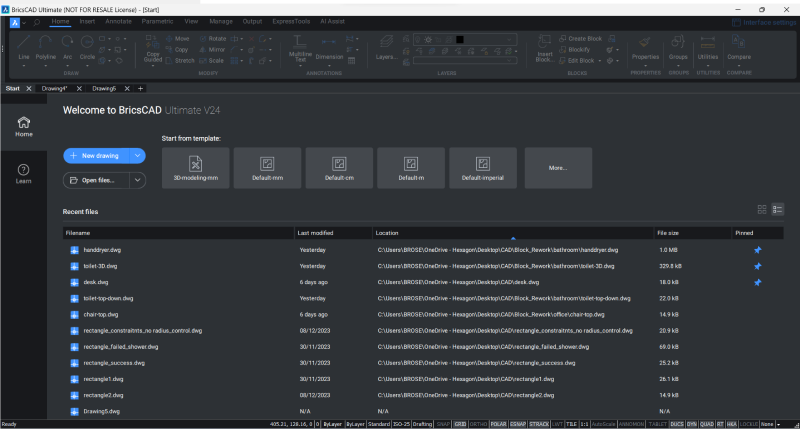This screenshot has width=800, height=429.
Task: Add a new document tab with plus
Action: [x=140, y=88]
